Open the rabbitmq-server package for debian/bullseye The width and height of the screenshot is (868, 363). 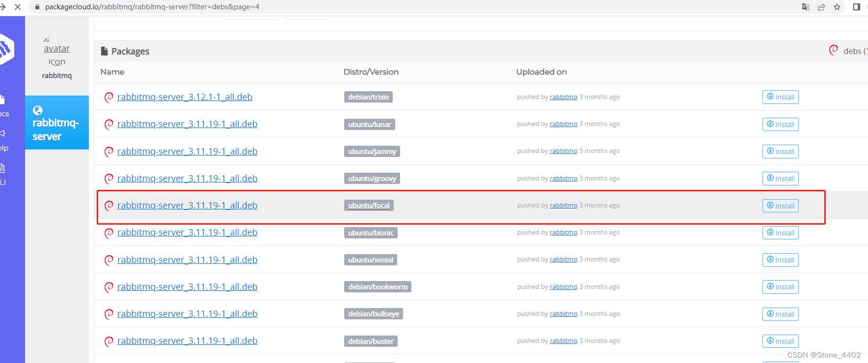[187, 314]
